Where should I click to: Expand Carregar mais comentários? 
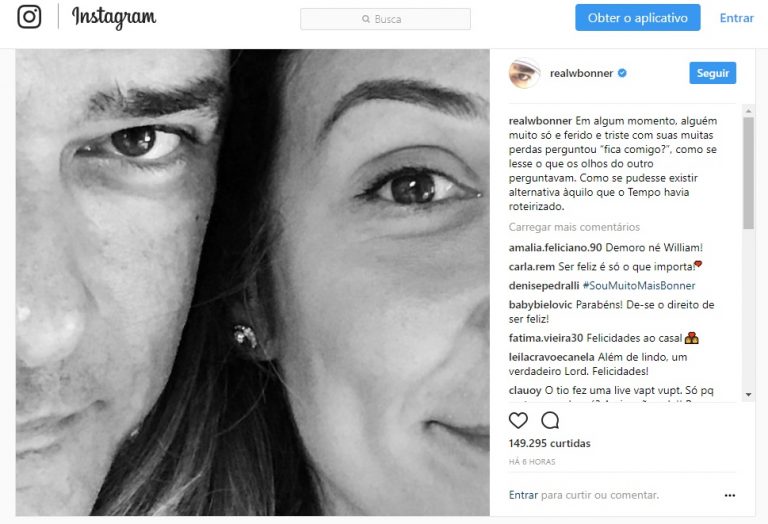point(574,227)
